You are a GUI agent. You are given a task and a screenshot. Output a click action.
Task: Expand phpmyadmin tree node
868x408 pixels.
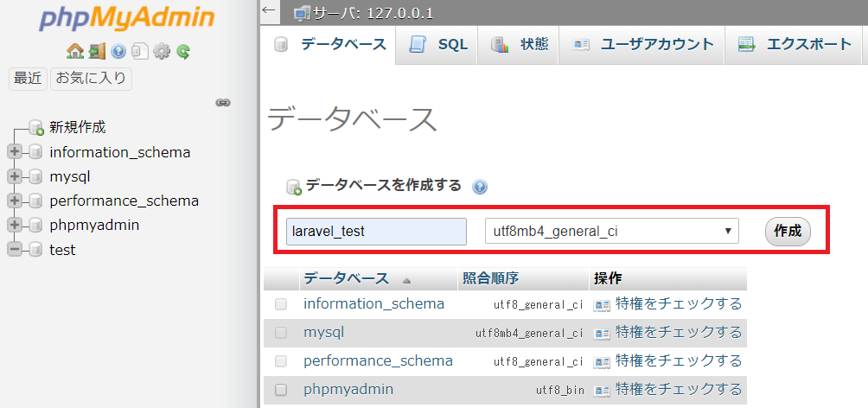click(15, 226)
